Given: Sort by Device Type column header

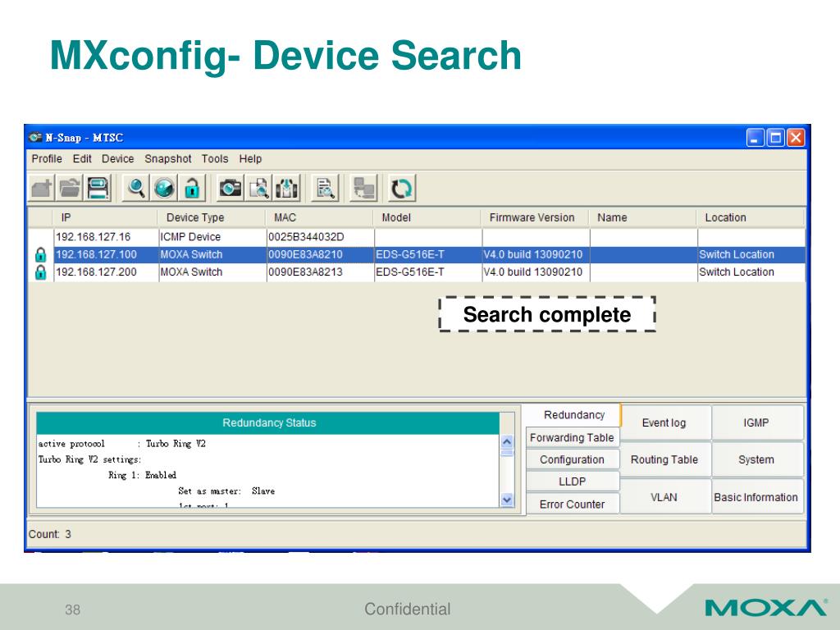Looking at the screenshot, I should point(212,217).
